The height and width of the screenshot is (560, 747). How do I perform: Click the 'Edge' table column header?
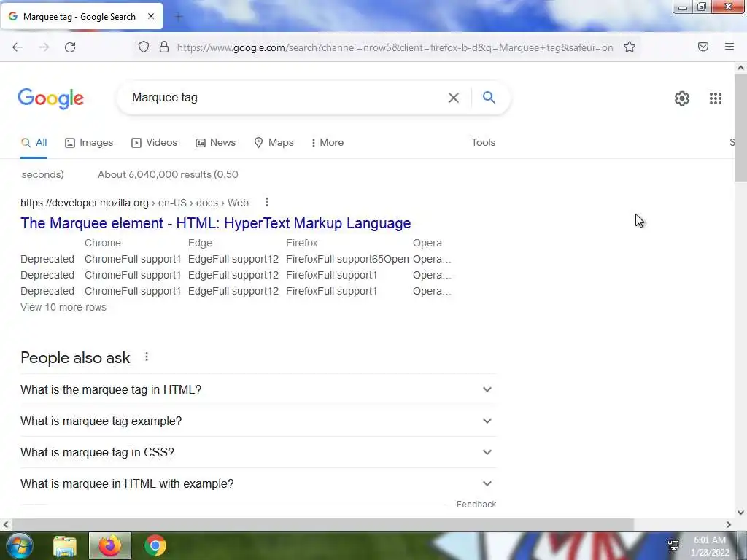click(200, 243)
